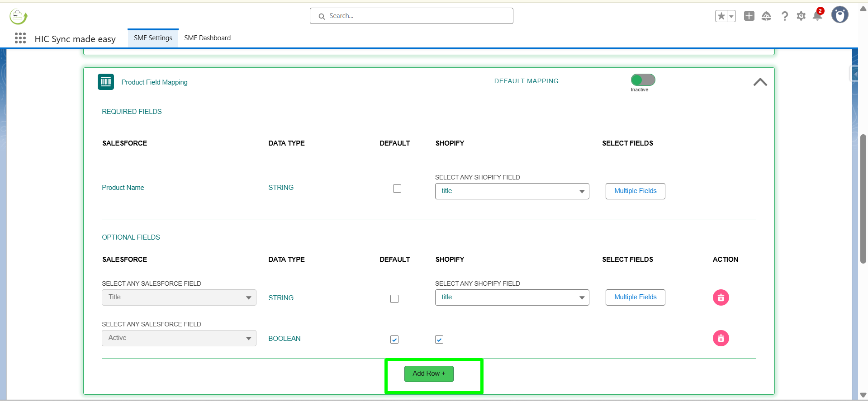Delete the Title optional field row
This screenshot has height=401, width=868.
(721, 297)
